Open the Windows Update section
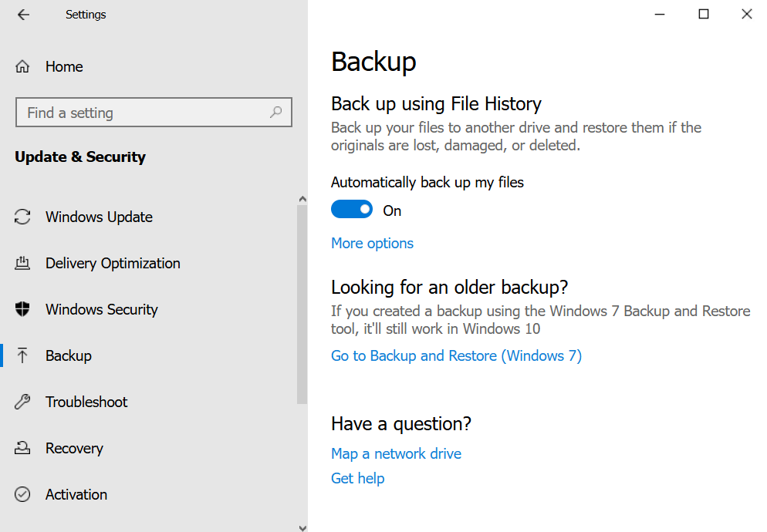The width and height of the screenshot is (767, 532). click(99, 217)
